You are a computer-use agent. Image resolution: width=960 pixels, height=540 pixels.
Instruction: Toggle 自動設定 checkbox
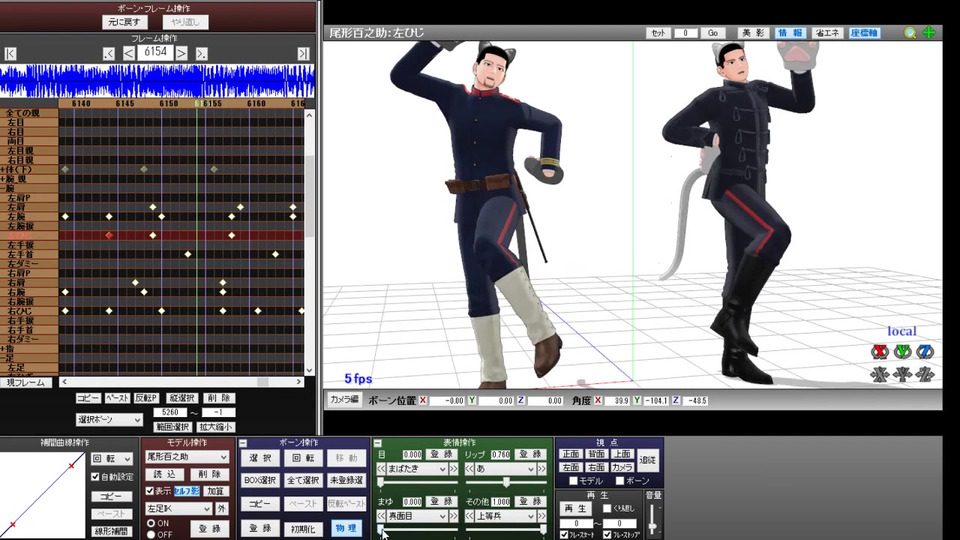(95, 476)
